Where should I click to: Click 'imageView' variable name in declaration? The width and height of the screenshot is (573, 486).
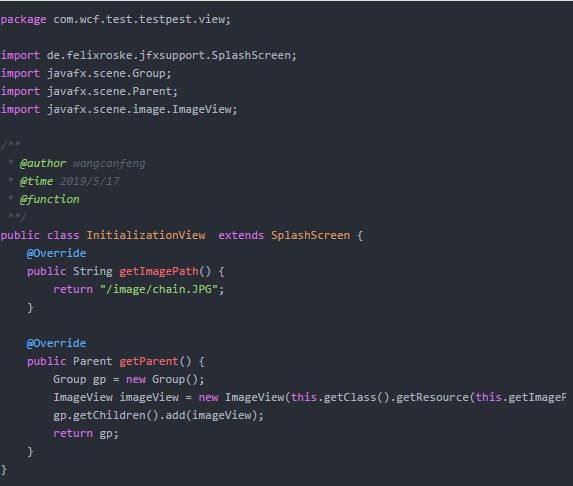149,397
